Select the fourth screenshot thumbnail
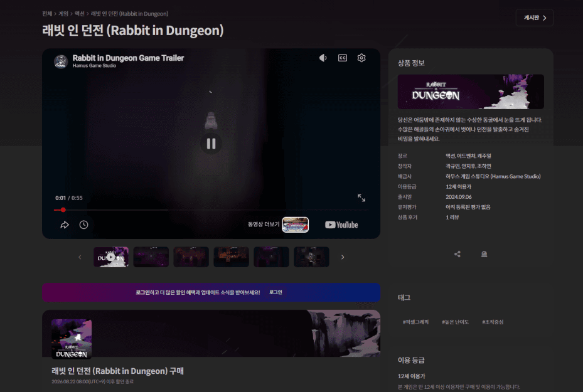 [232, 257]
